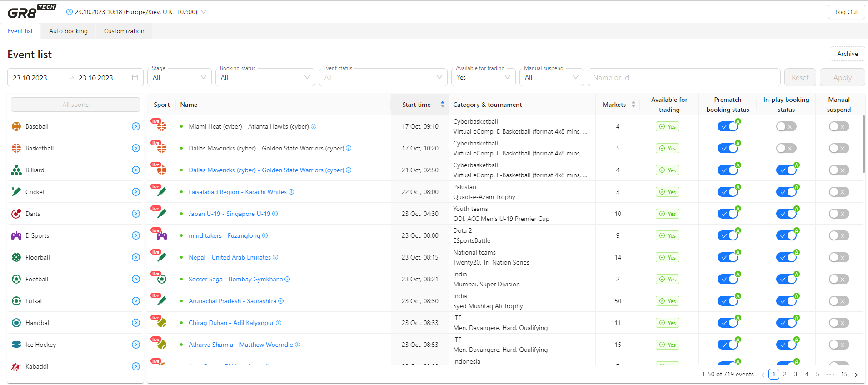868x385 pixels.
Task: Click info icon next to Japan U-19 - Singapore U-19
Action: point(275,214)
